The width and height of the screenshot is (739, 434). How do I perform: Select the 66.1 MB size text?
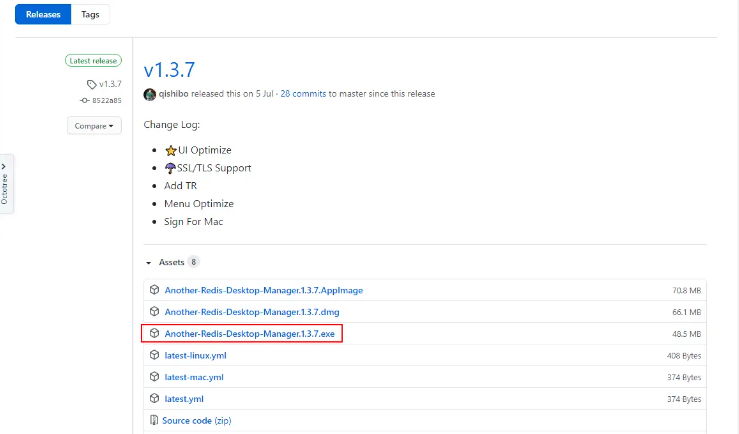point(686,312)
